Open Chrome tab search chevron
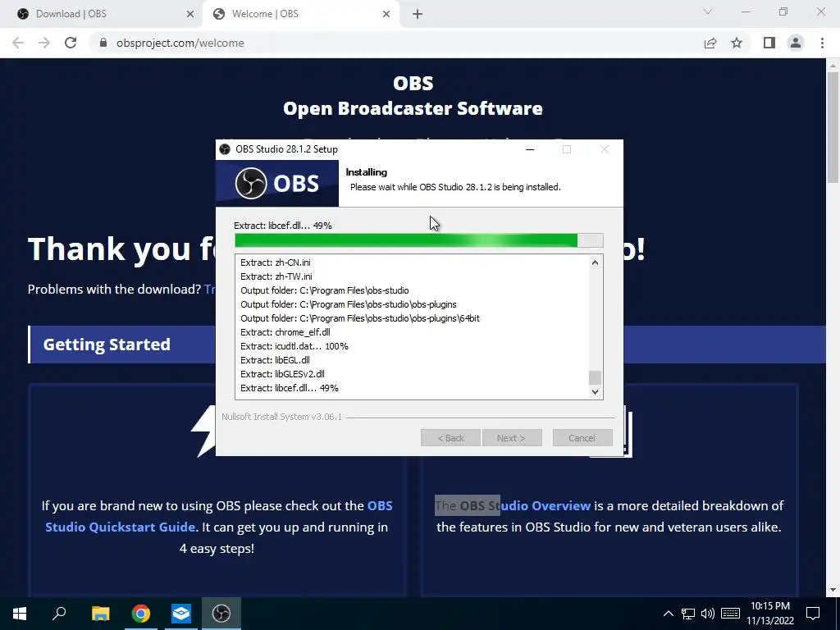840x630 pixels. pyautogui.click(x=708, y=11)
